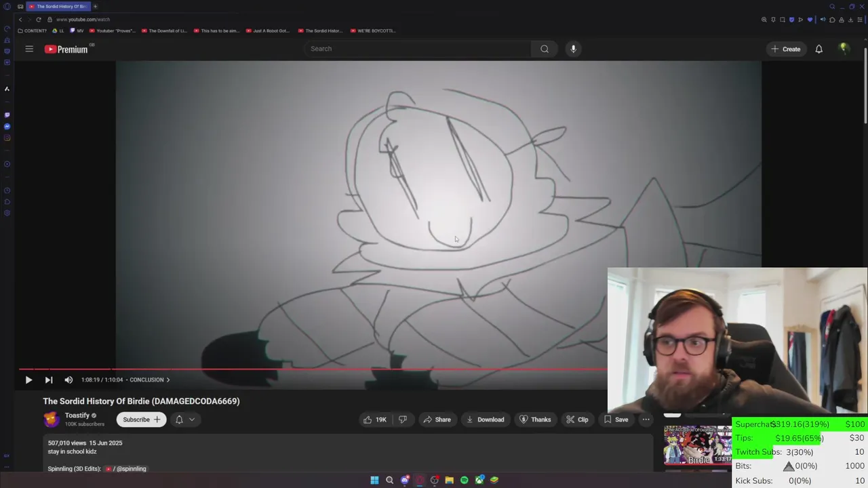The image size is (868, 488).
Task: Dislike the video
Action: (x=403, y=420)
